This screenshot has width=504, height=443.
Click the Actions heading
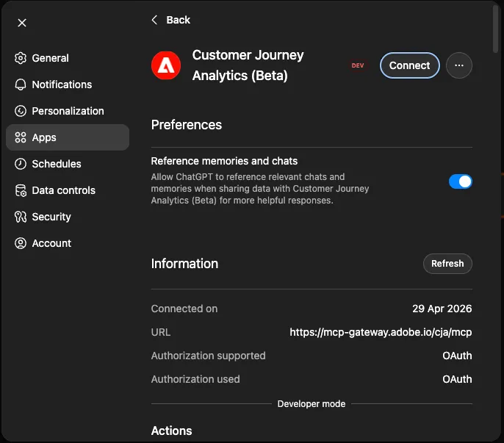171,431
